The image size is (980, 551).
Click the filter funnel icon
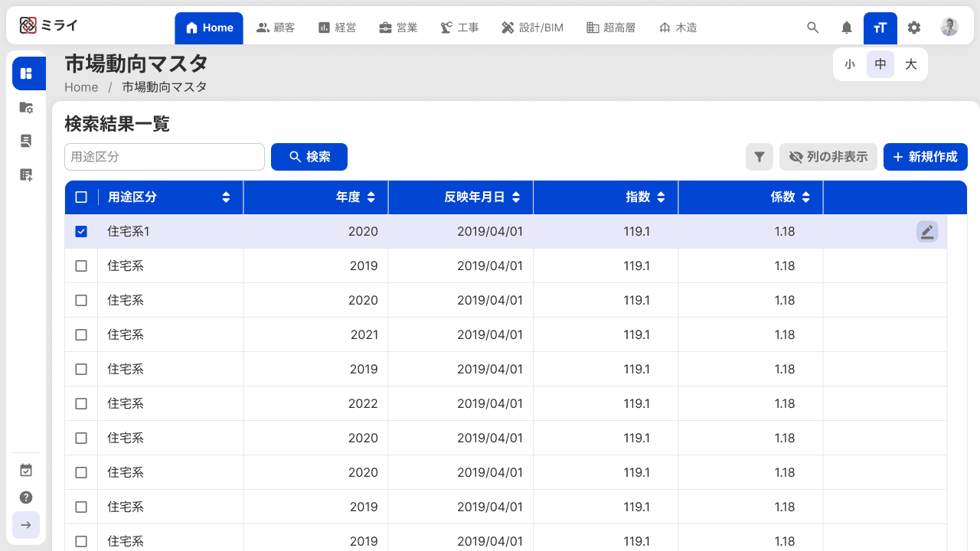pyautogui.click(x=759, y=157)
